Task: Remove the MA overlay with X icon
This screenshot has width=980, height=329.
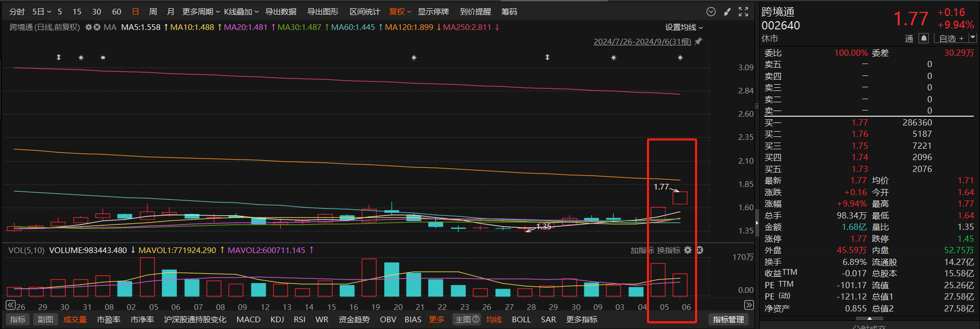Action: [97, 27]
